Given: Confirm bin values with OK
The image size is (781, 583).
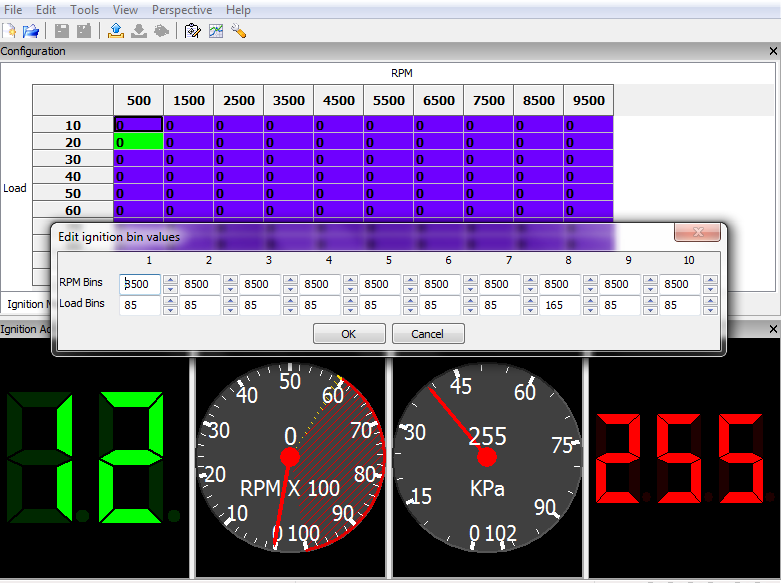Looking at the screenshot, I should coord(349,334).
